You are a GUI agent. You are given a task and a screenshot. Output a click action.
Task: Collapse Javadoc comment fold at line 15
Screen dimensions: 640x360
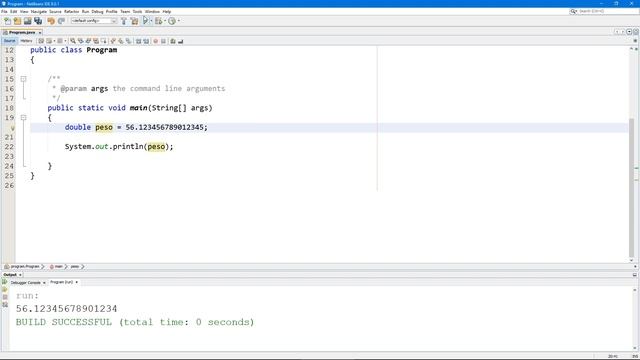23,79
